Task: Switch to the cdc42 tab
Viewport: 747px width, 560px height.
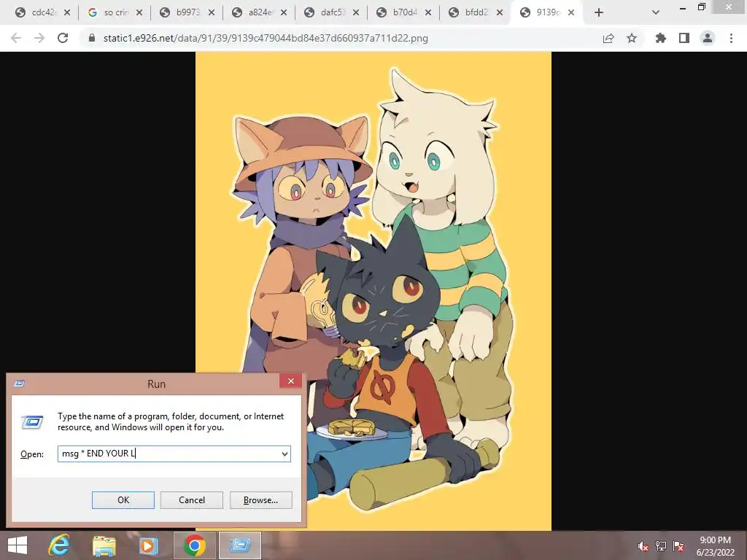Action: click(36, 12)
